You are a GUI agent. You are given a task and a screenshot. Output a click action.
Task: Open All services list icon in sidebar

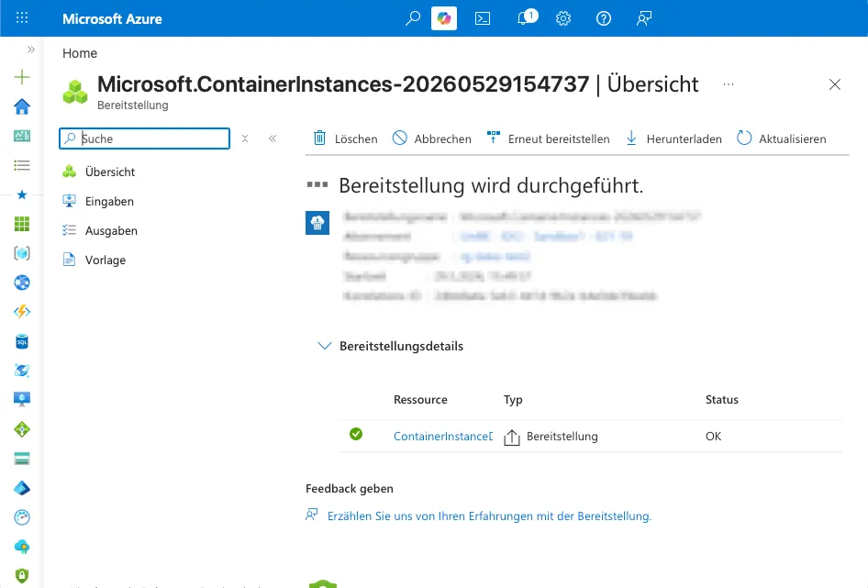[x=22, y=165]
